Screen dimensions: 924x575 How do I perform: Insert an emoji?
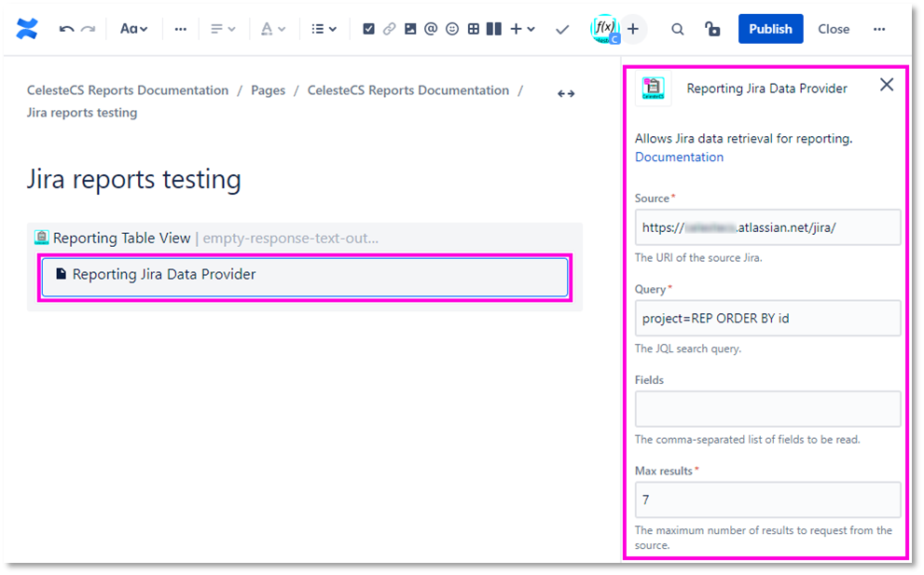click(x=452, y=29)
